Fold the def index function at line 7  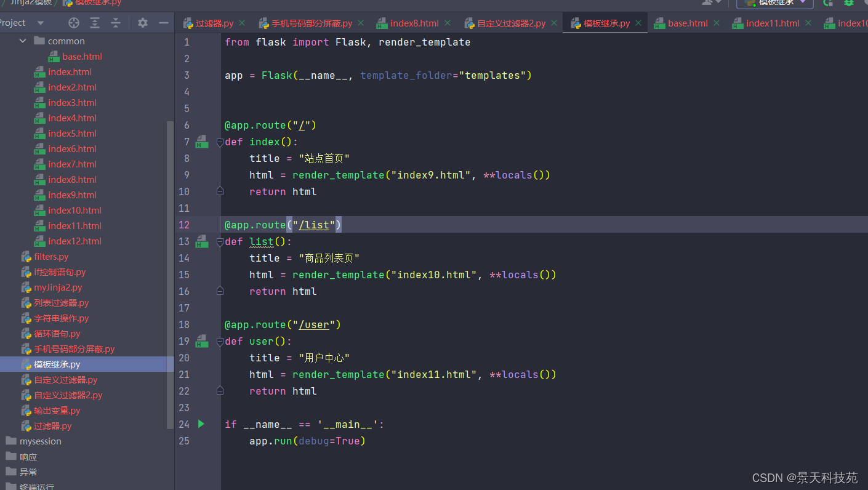pos(220,142)
